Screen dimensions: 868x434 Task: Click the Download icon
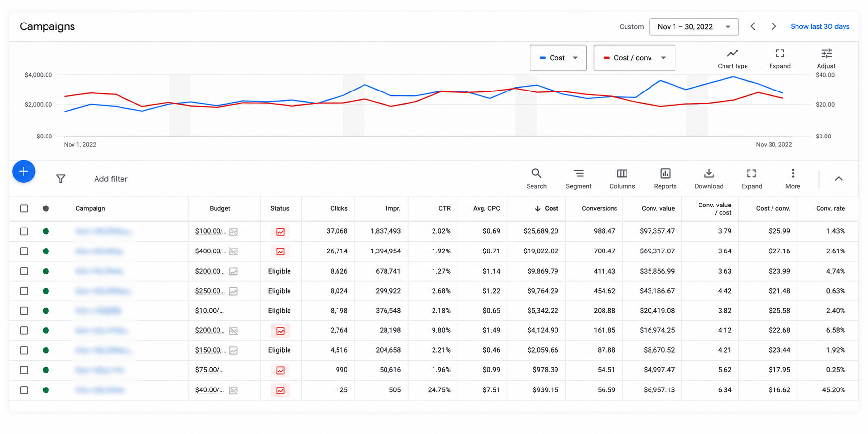[x=709, y=179]
